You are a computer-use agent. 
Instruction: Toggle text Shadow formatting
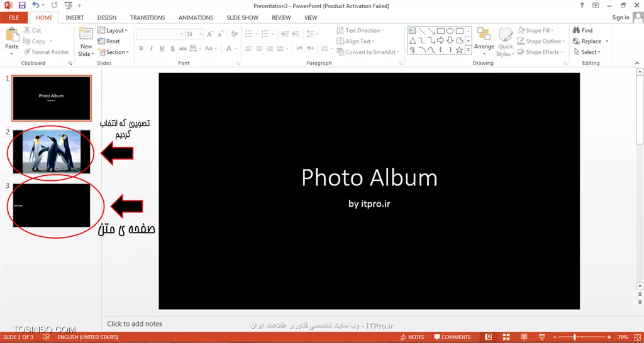(x=172, y=48)
